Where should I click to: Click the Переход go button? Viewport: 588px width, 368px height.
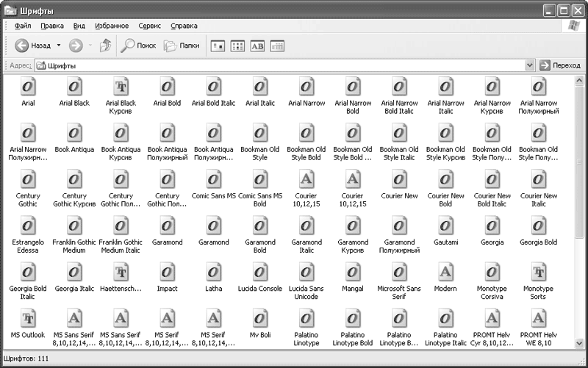click(560, 65)
